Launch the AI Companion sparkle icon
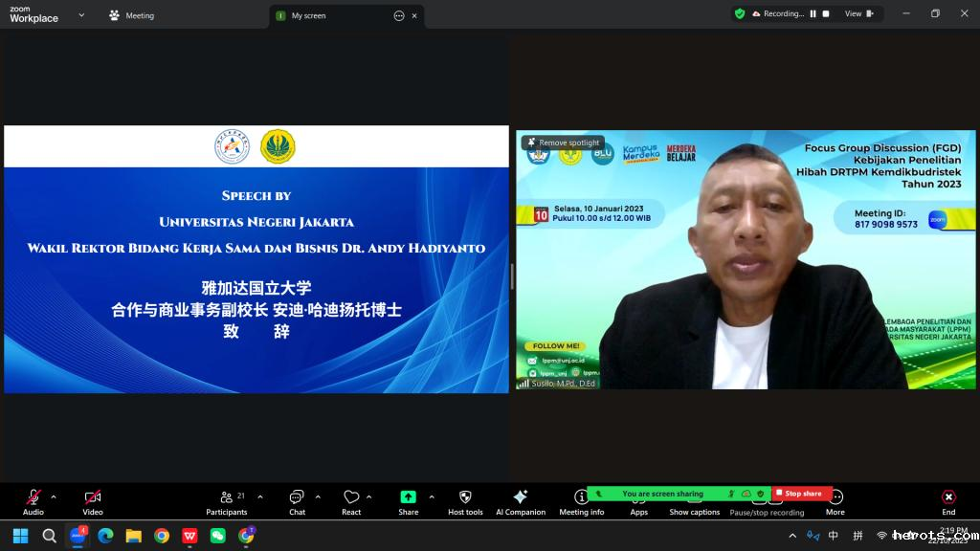Image resolution: width=980 pixels, height=551 pixels. pos(520,498)
